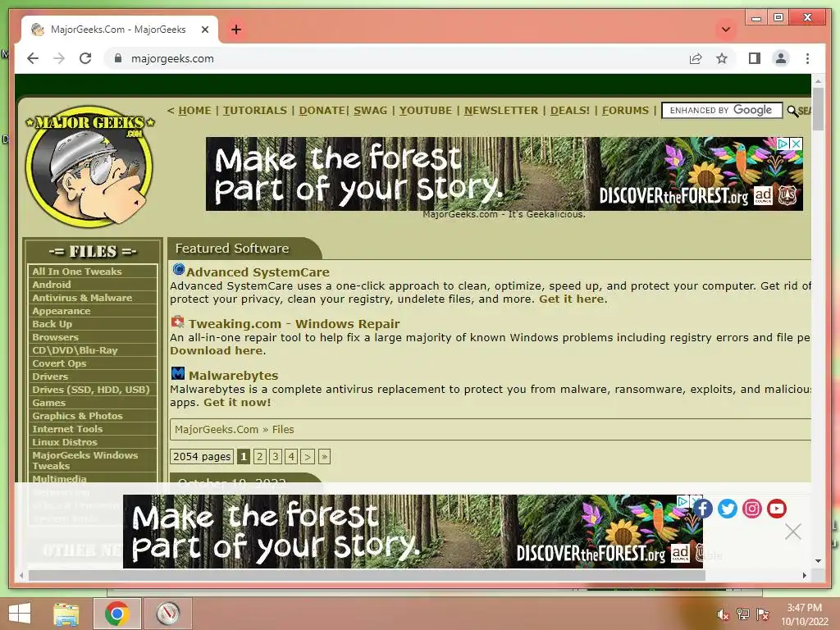This screenshot has height=630, width=840.
Task: Open the Games category
Action: [48, 403]
